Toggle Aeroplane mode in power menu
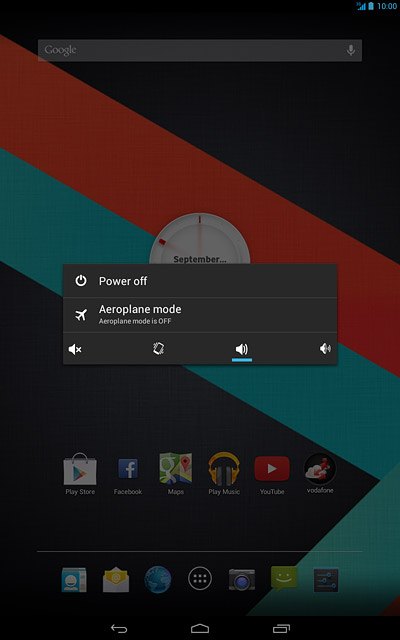This screenshot has width=400, height=640. [200, 315]
